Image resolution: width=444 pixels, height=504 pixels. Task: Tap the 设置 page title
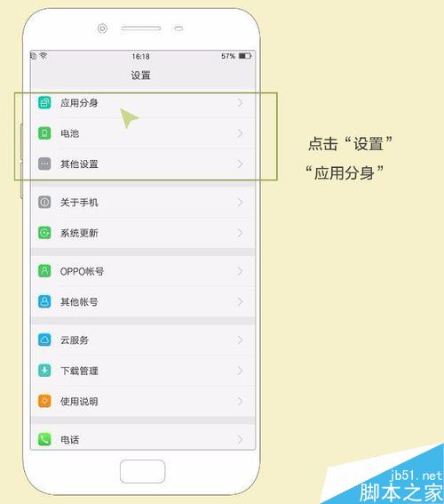(x=140, y=76)
